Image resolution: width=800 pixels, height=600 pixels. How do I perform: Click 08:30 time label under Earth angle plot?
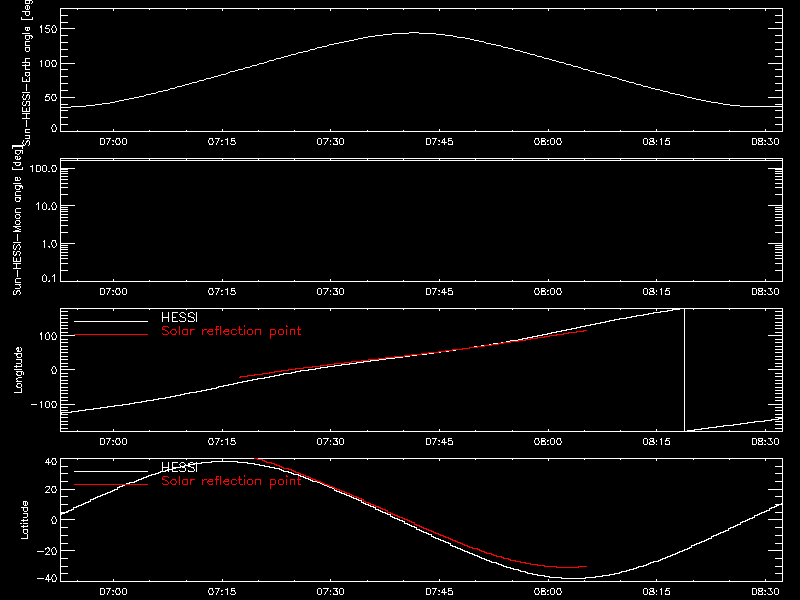pyautogui.click(x=765, y=141)
